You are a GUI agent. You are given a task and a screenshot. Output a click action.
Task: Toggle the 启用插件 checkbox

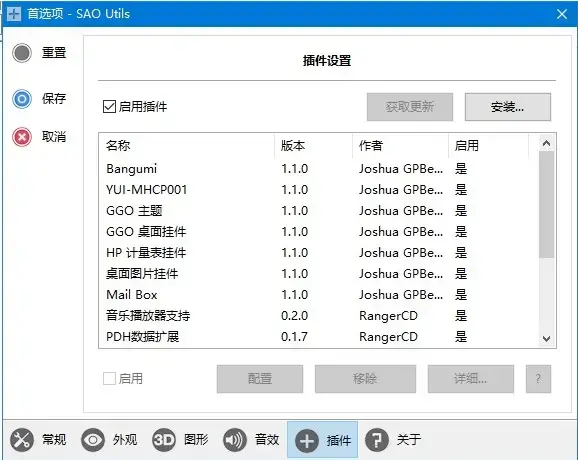point(109,107)
